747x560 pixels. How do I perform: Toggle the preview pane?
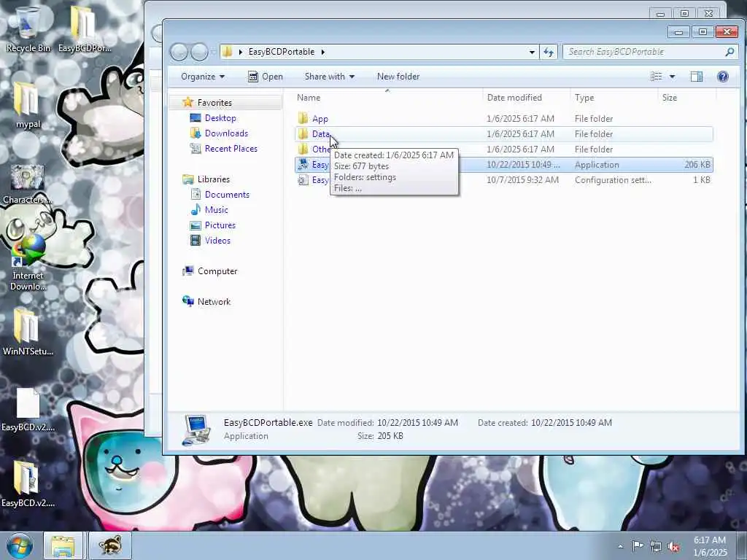click(697, 77)
